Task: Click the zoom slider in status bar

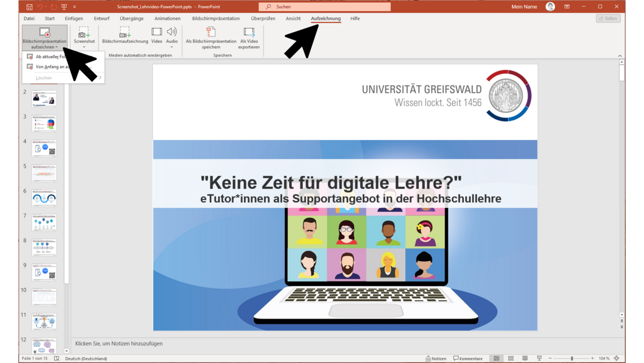Action: pyautogui.click(x=572, y=358)
